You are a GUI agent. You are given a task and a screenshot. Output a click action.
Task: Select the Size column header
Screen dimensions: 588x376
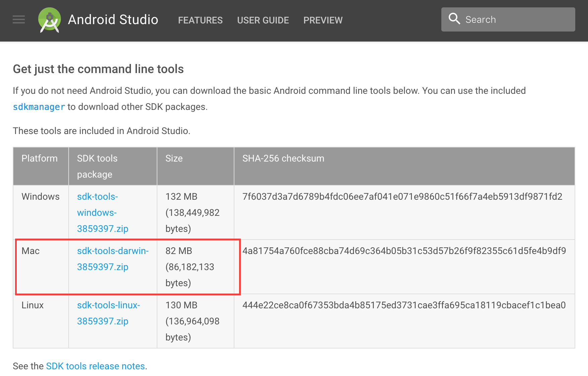pos(173,158)
